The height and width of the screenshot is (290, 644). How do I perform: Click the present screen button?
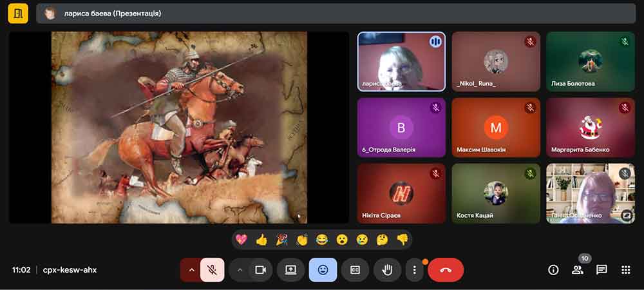[291, 270]
